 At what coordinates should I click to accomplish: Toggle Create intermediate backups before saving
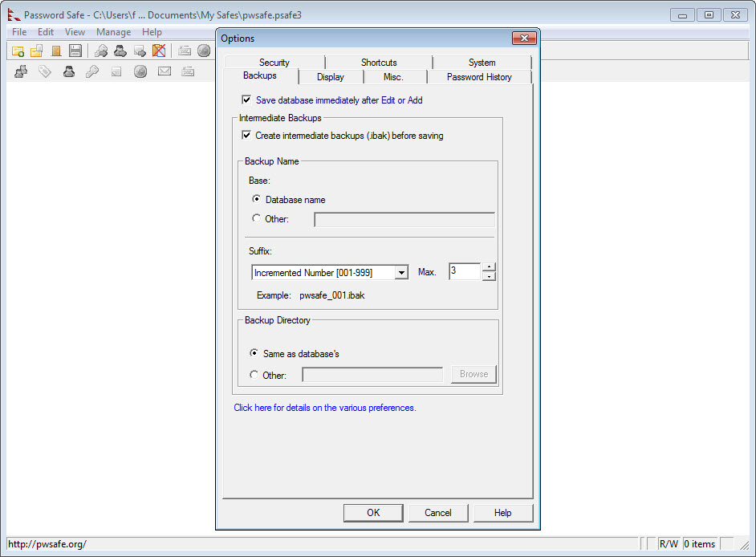(246, 135)
